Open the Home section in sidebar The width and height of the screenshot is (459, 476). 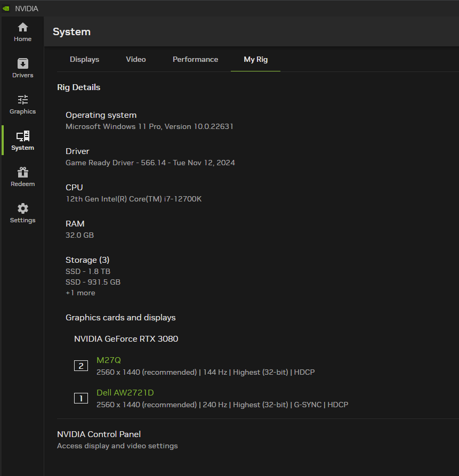coord(22,32)
